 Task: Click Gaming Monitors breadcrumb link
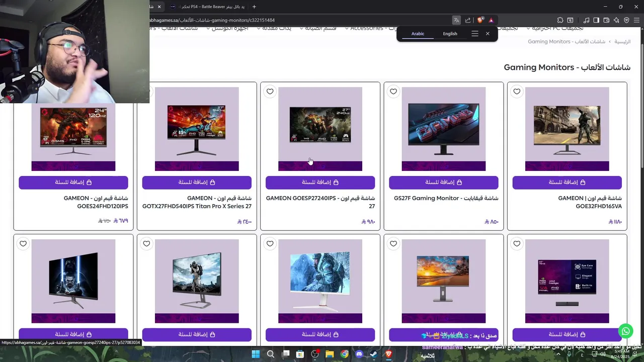567,42
